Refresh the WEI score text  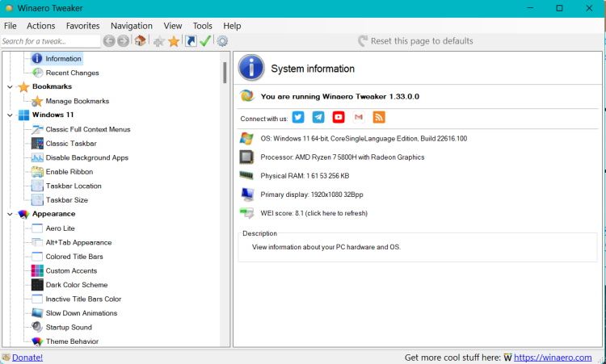pos(314,213)
